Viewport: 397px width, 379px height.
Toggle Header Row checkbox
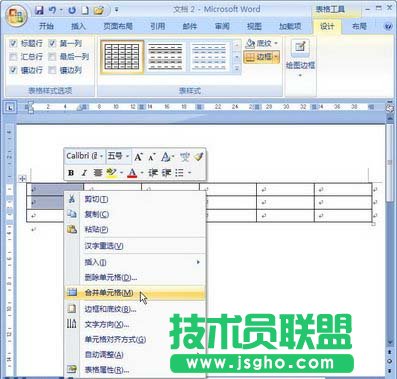pos(13,43)
